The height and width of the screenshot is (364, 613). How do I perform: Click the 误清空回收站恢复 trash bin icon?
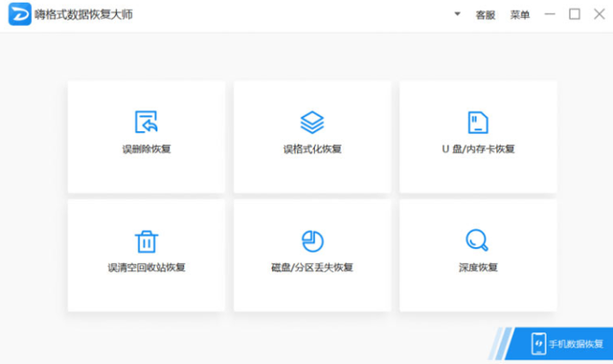147,241
